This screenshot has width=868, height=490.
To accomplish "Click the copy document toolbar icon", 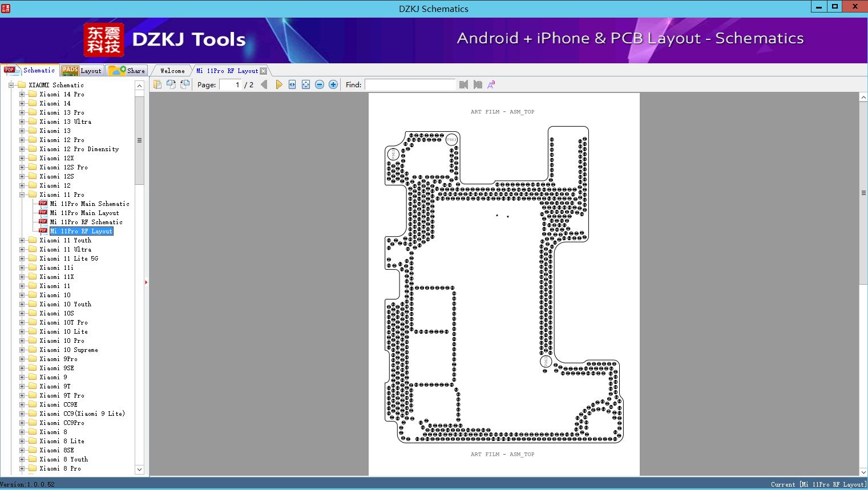I will click(158, 84).
